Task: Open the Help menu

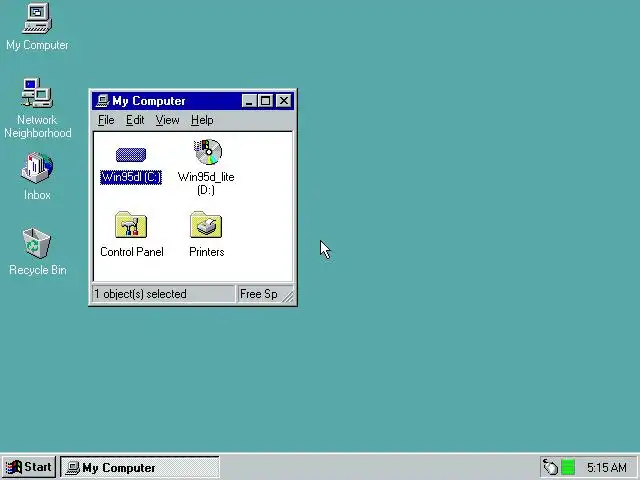Action: click(x=202, y=120)
